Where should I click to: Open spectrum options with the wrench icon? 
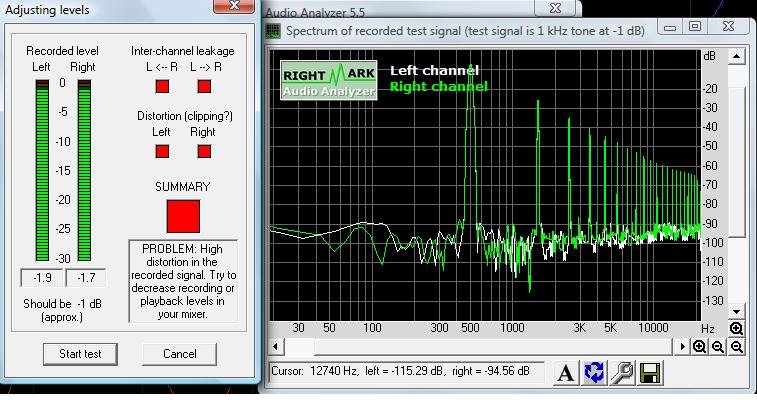tap(622, 372)
